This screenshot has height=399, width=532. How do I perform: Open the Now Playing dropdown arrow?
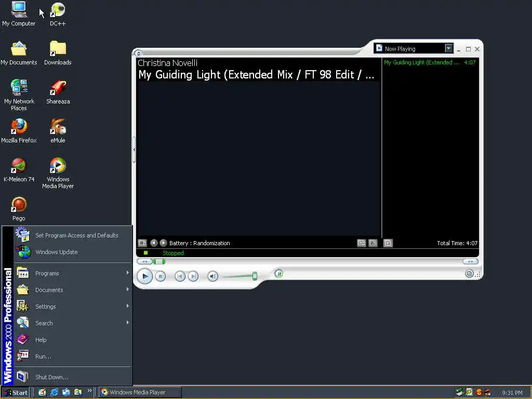tap(448, 48)
